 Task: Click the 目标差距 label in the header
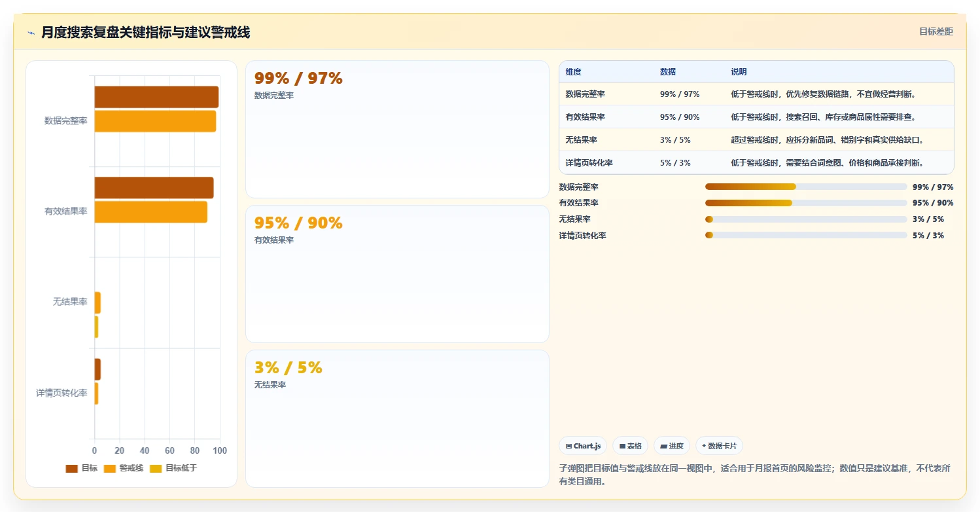(x=936, y=31)
